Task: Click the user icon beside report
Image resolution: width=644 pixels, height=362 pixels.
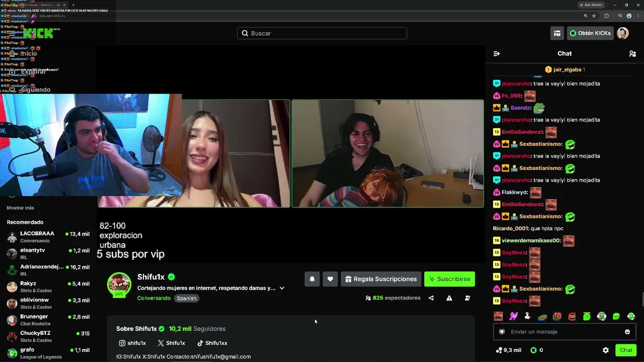Action: click(x=467, y=298)
